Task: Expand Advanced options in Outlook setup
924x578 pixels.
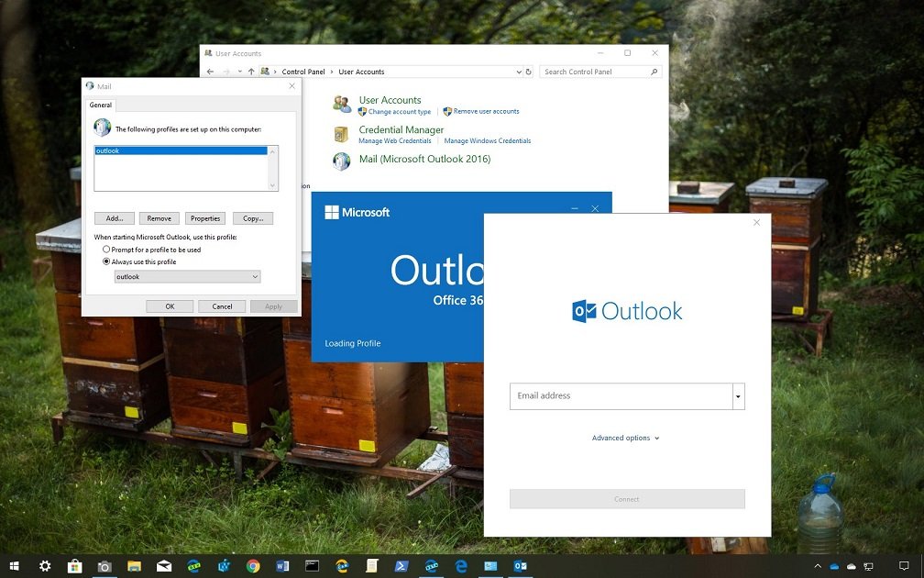Action: tap(625, 439)
